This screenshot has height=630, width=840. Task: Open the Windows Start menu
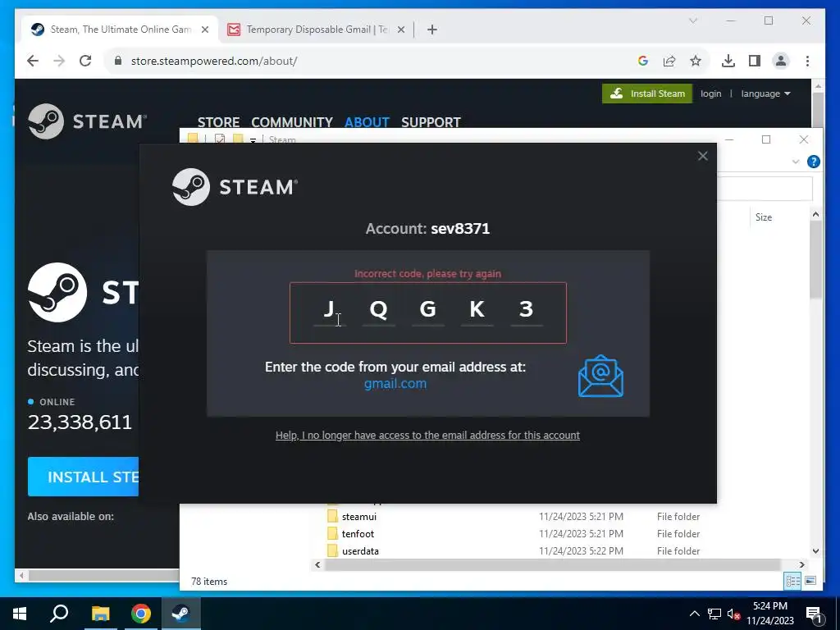[x=20, y=614]
